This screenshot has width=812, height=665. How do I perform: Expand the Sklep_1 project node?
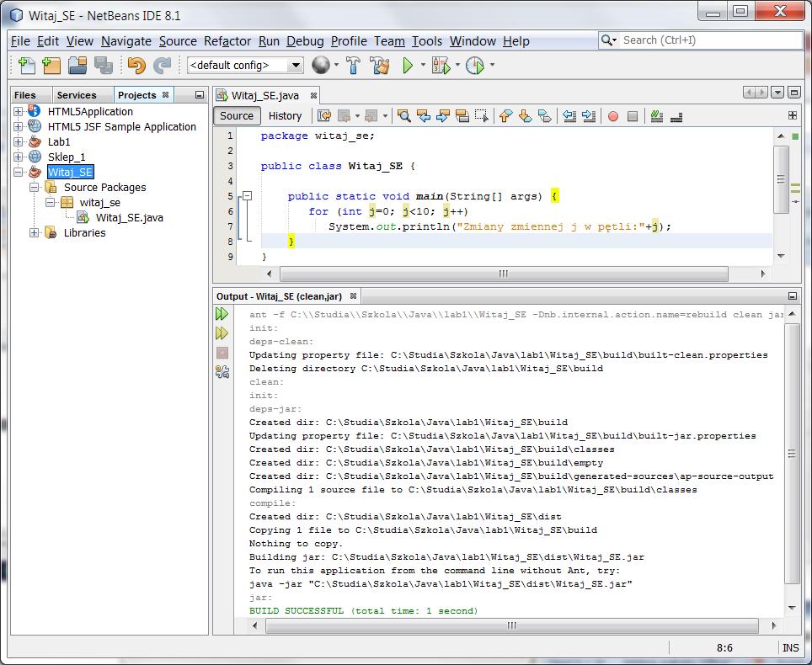pyautogui.click(x=19, y=157)
